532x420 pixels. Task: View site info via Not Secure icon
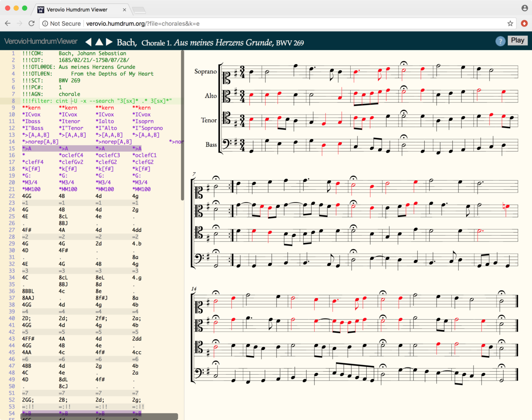pos(45,23)
